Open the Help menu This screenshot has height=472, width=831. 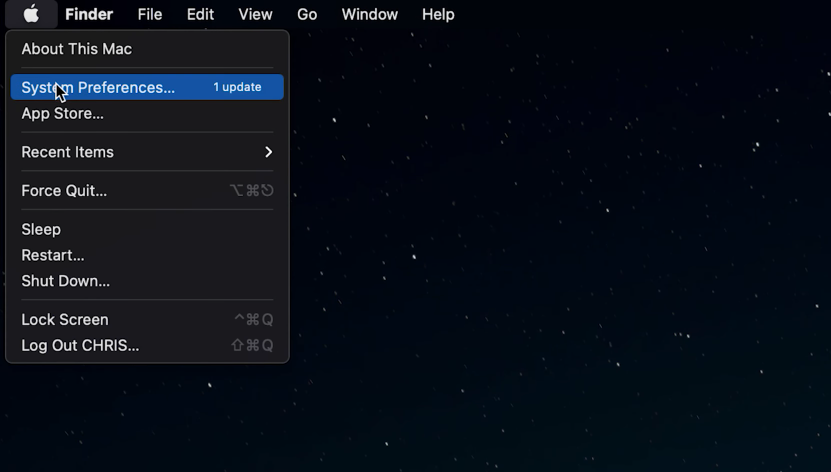[x=438, y=14]
